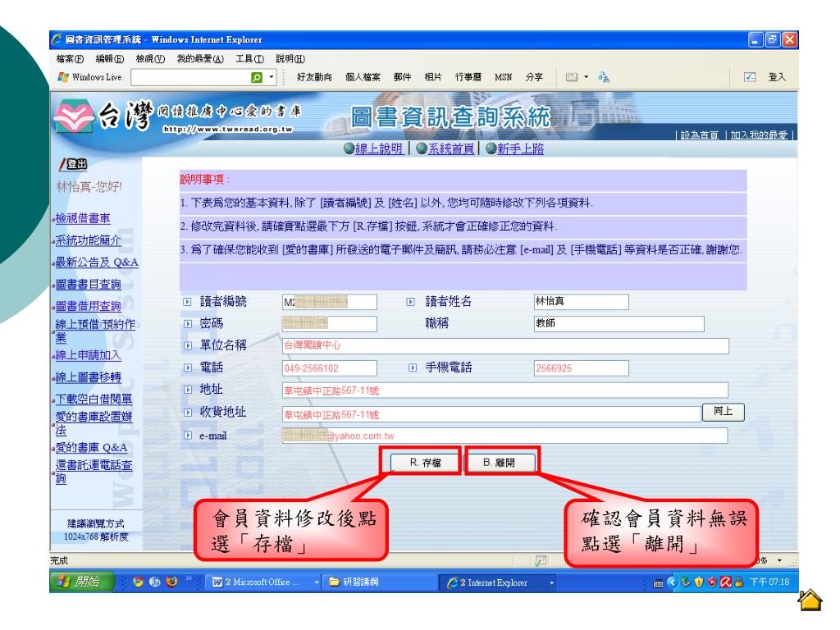Image resolution: width=840 pixels, height=630 pixels.
Task: Click the 登出 logout icon
Action: point(73,164)
